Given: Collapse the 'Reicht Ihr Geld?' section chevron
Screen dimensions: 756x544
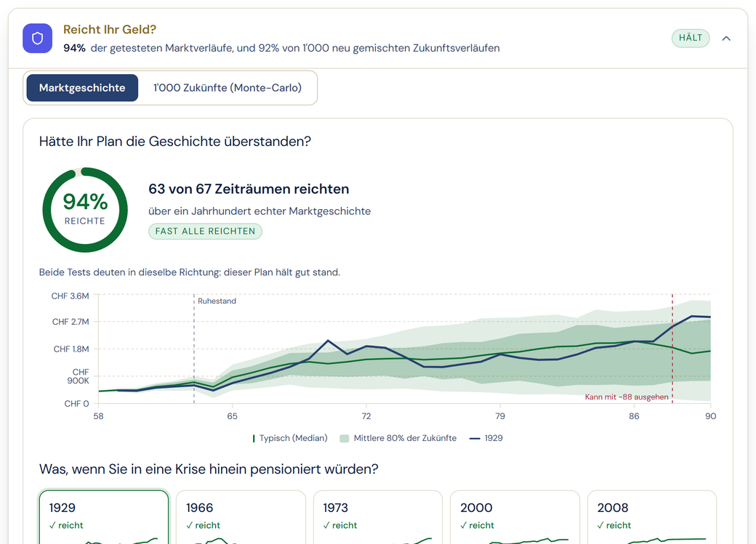Looking at the screenshot, I should (x=726, y=38).
